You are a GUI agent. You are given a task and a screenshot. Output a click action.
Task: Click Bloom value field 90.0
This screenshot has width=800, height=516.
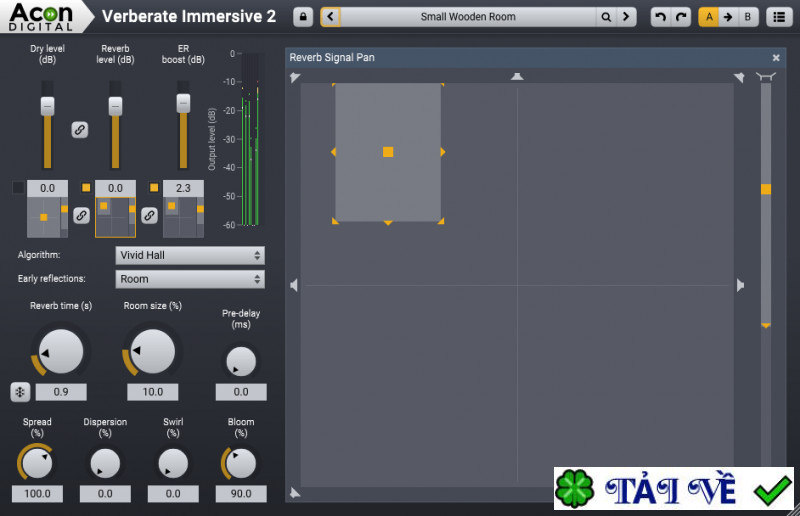(241, 494)
